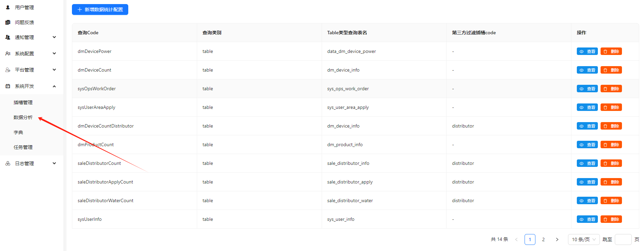Click the User Management (用户管理) sidebar icon

point(8,7)
